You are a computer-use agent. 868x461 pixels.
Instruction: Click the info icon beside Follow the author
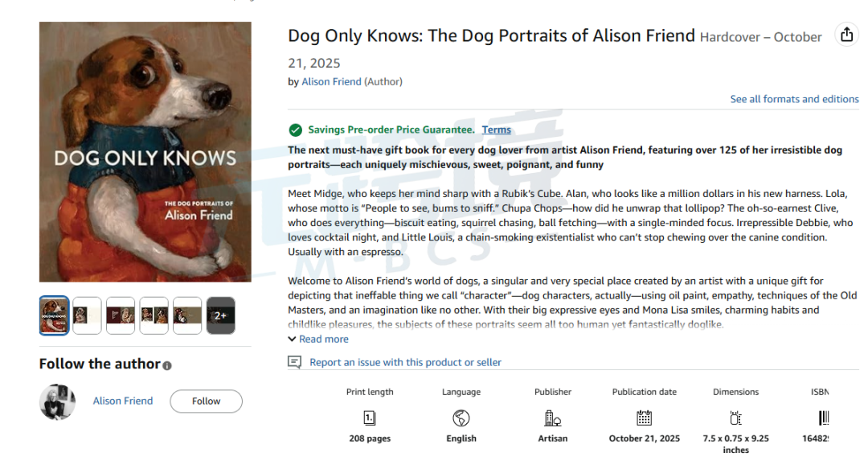pyautogui.click(x=167, y=366)
